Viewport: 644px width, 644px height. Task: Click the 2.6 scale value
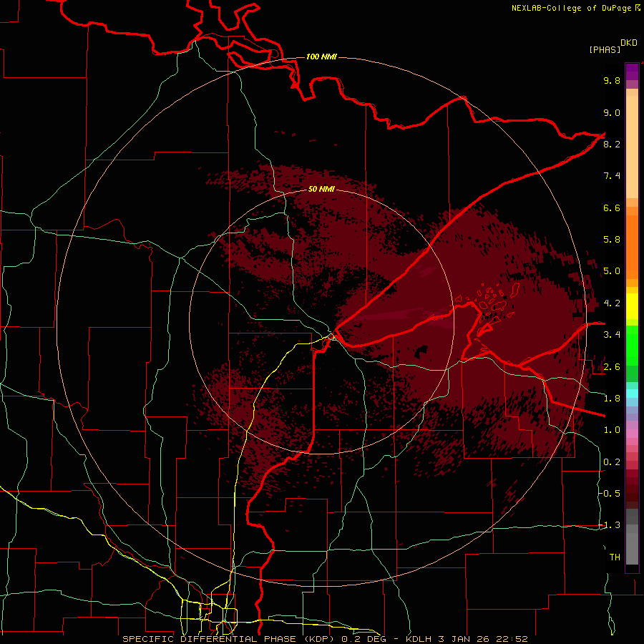pos(612,367)
